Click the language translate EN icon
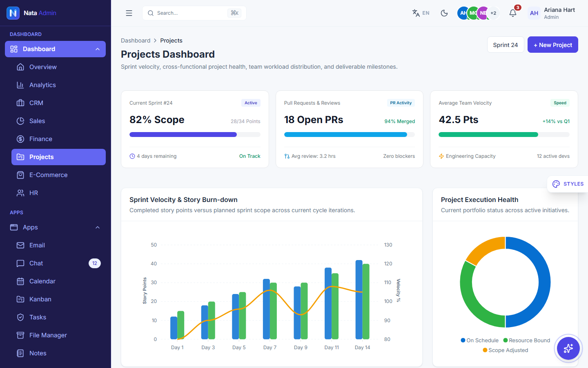 [421, 13]
